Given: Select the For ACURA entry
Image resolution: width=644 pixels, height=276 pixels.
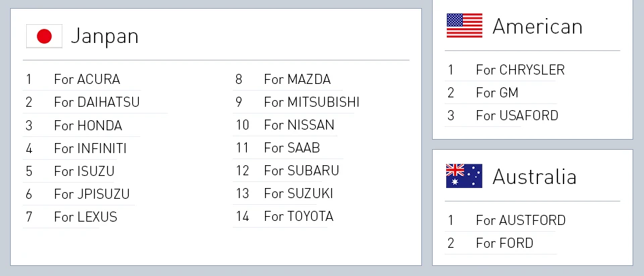Looking at the screenshot, I should click(87, 79).
